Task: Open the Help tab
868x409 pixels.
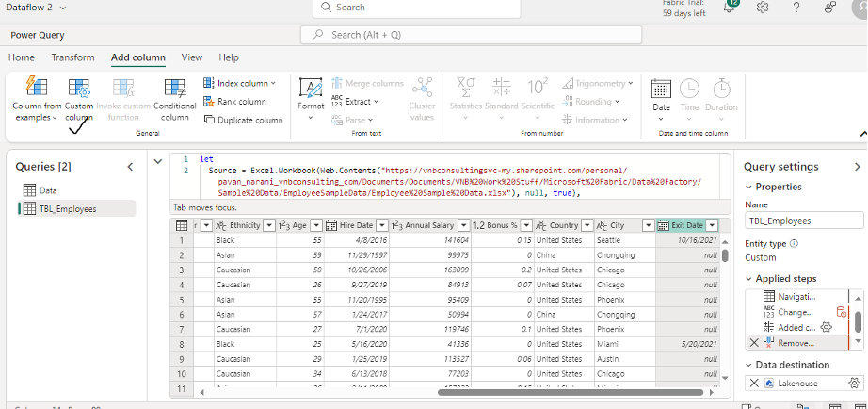Action: (x=229, y=57)
